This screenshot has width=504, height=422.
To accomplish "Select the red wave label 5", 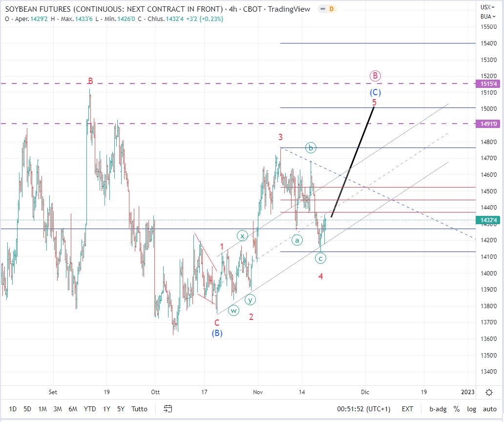I will pyautogui.click(x=374, y=103).
